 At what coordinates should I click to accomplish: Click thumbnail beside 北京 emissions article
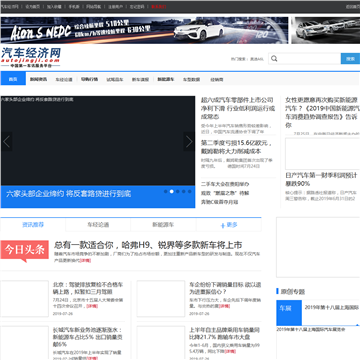(25, 299)
